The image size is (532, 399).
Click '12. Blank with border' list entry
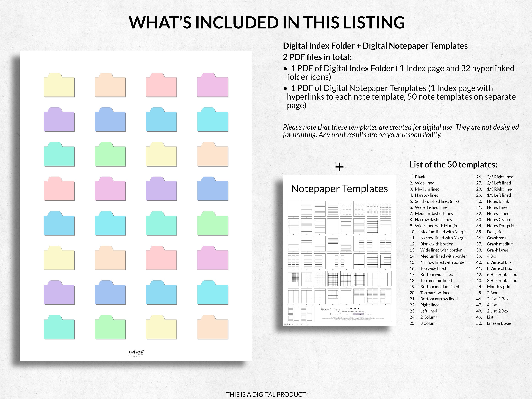(431, 244)
